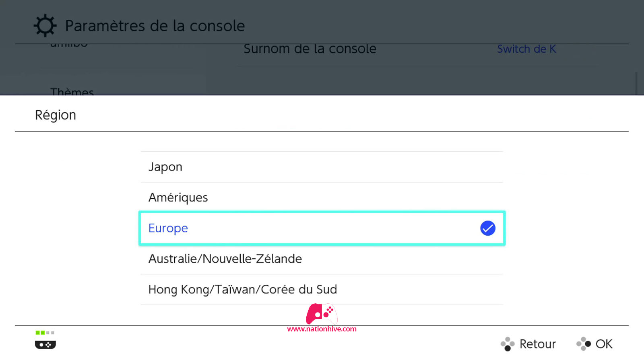
Task: Click the B-button icon beside Retour
Action: coord(508,344)
